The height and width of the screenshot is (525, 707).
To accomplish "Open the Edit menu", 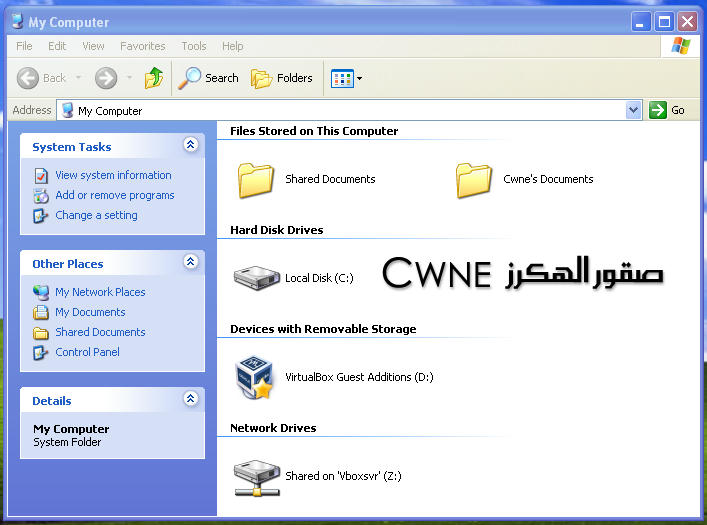I will (x=57, y=46).
